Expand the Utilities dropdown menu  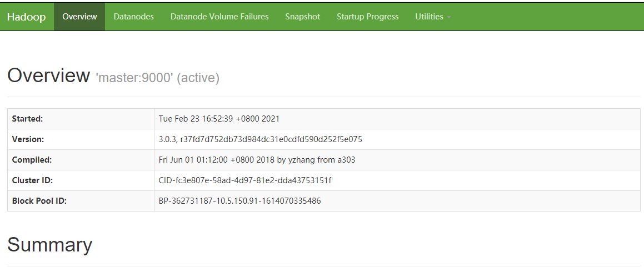[433, 17]
